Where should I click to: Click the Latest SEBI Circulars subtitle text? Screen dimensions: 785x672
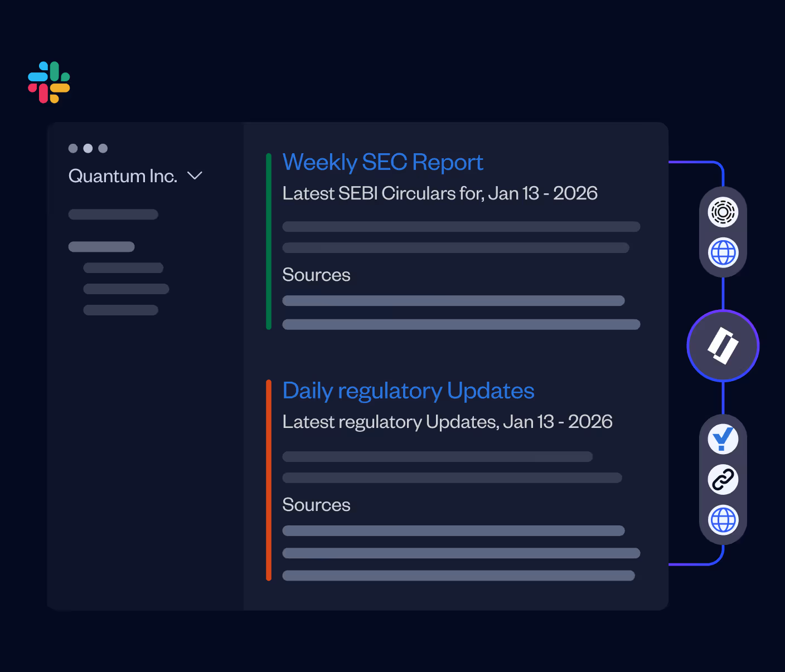coord(440,193)
